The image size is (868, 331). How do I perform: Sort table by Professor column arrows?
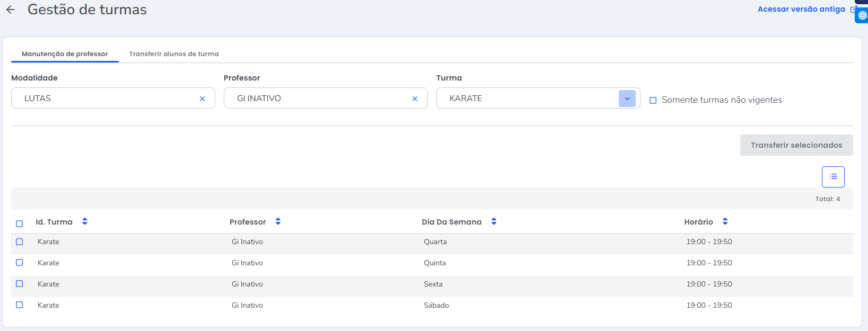(x=278, y=221)
